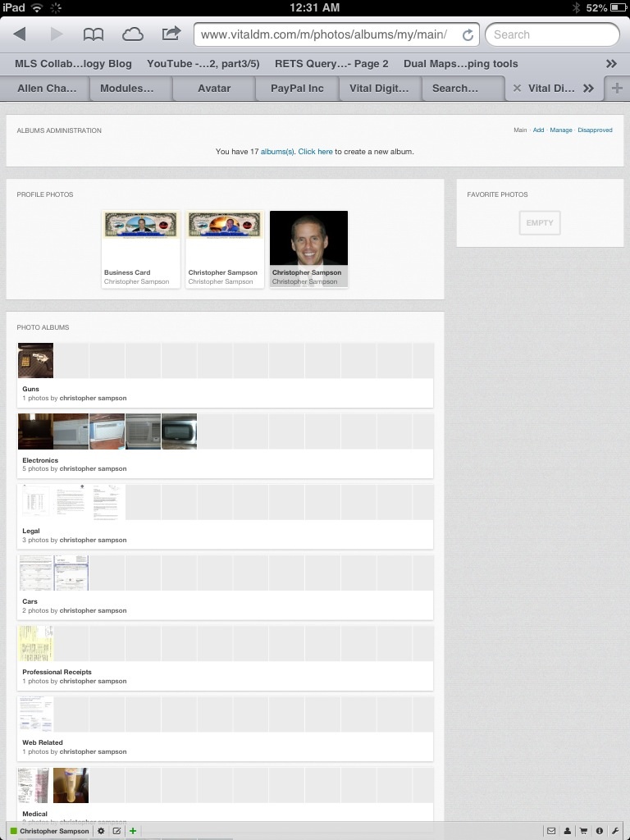630x840 pixels.
Task: Click christopher sampson author under Guns album
Action: pyautogui.click(x=94, y=398)
